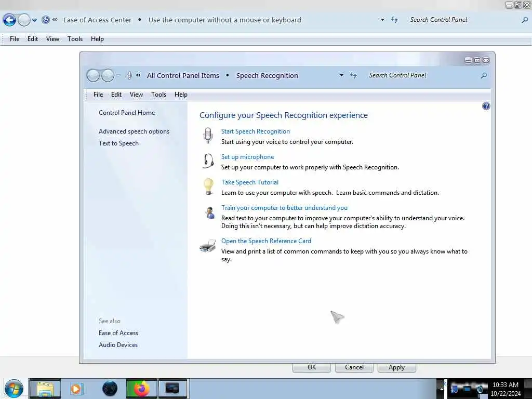The height and width of the screenshot is (399, 532).
Task: Open Edit menu in Speech Recognition window
Action: coord(116,95)
